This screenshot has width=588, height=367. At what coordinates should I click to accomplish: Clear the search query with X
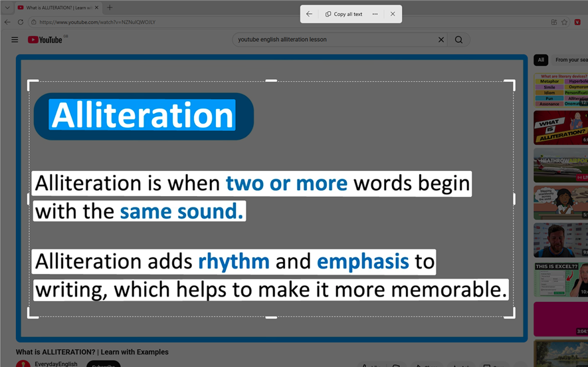coord(441,40)
